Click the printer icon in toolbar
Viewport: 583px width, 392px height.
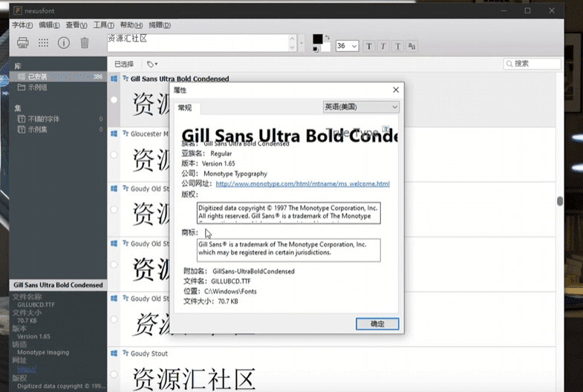click(x=22, y=43)
